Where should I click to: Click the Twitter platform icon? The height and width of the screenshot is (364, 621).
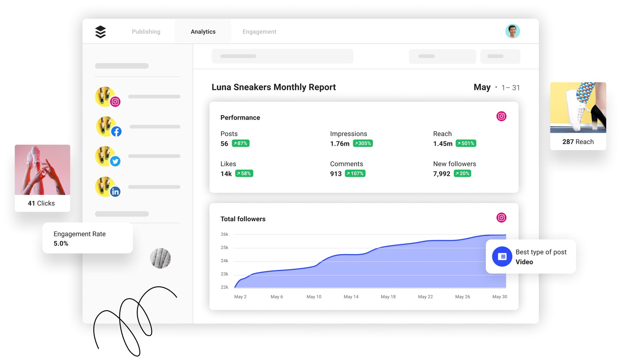tap(115, 161)
